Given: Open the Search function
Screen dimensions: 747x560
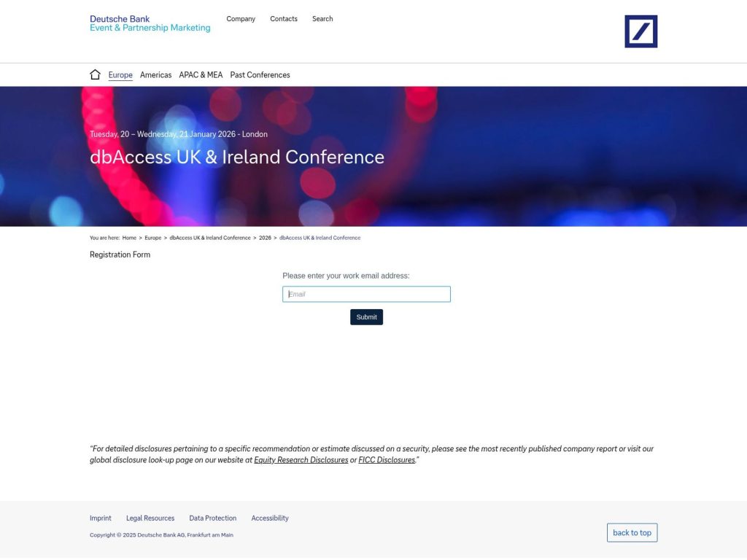Looking at the screenshot, I should click(322, 18).
